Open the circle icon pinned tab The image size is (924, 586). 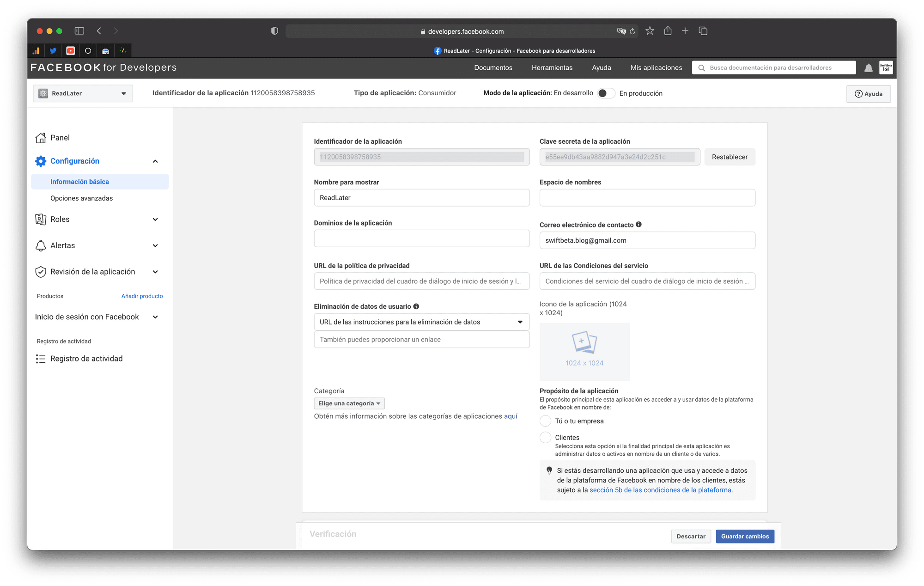[88, 51]
